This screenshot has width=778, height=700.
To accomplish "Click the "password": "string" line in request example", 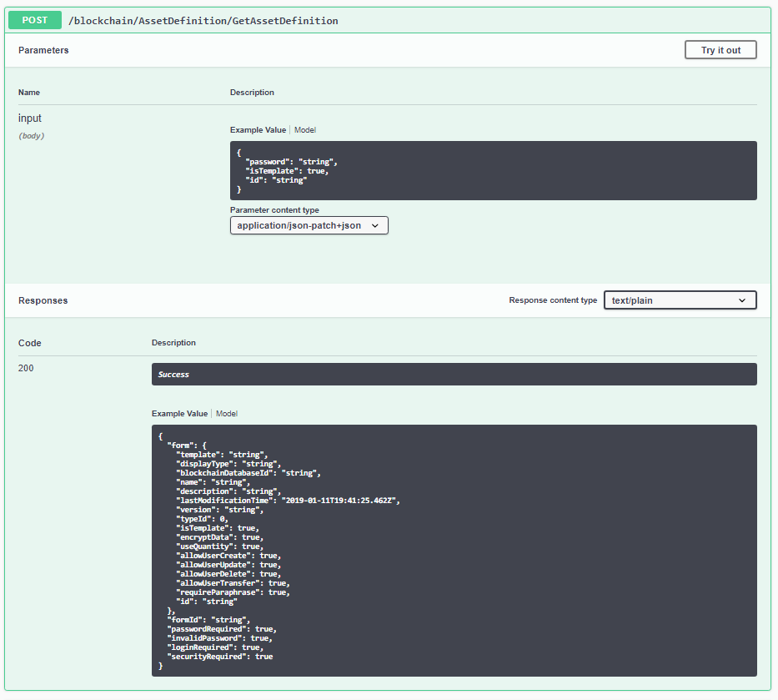I will (291, 162).
